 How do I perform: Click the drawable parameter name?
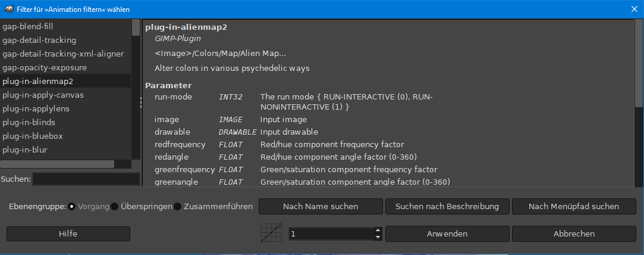[x=171, y=132]
